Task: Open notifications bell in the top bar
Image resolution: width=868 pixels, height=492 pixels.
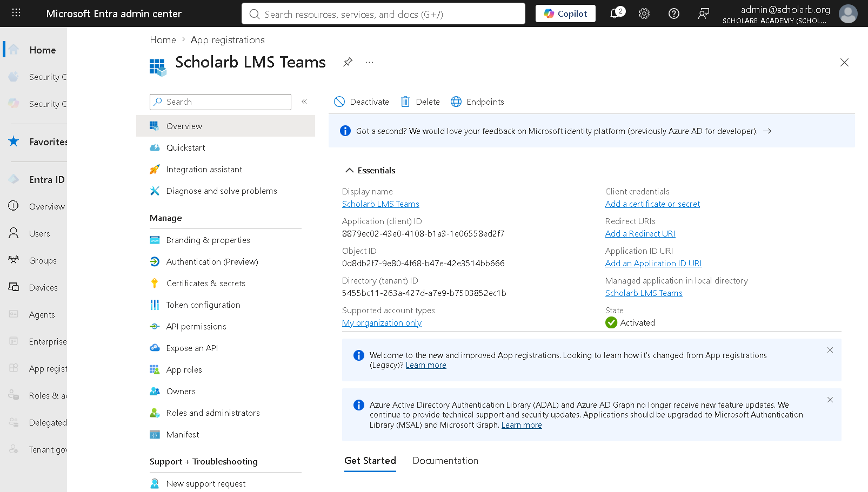Action: coord(616,14)
